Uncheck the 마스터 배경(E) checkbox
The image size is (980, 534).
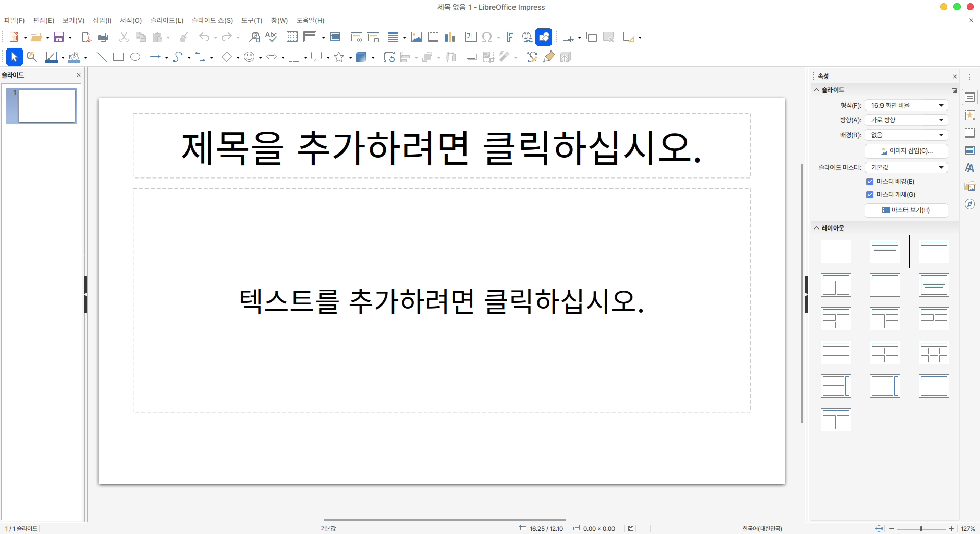tap(870, 182)
